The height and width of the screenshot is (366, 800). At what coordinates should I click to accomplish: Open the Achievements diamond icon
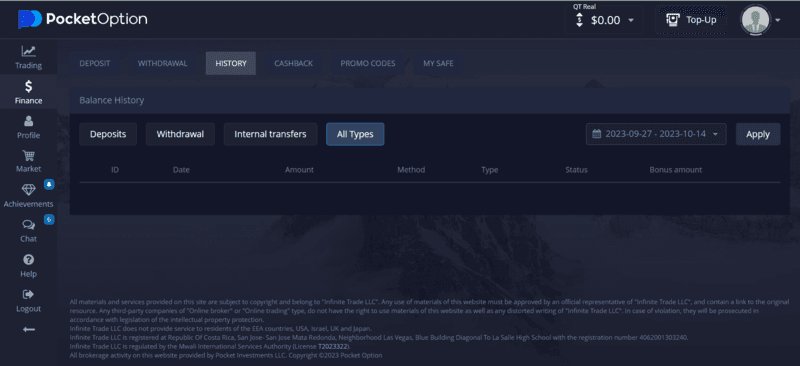(x=29, y=190)
